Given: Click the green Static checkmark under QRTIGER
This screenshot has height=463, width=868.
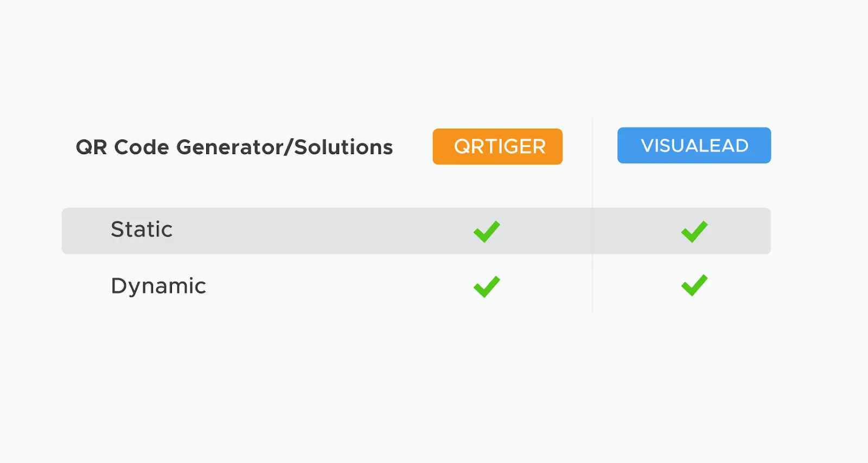Looking at the screenshot, I should [487, 232].
